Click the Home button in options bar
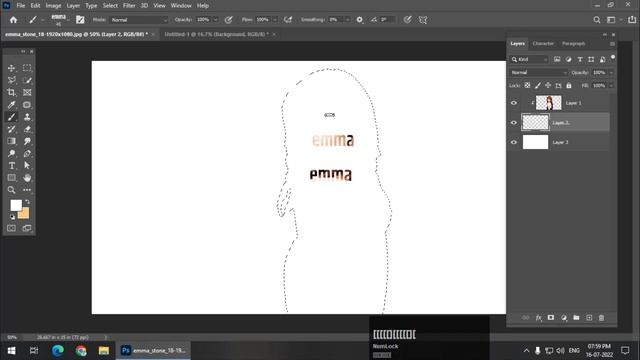The width and height of the screenshot is (640, 360). [x=13, y=20]
